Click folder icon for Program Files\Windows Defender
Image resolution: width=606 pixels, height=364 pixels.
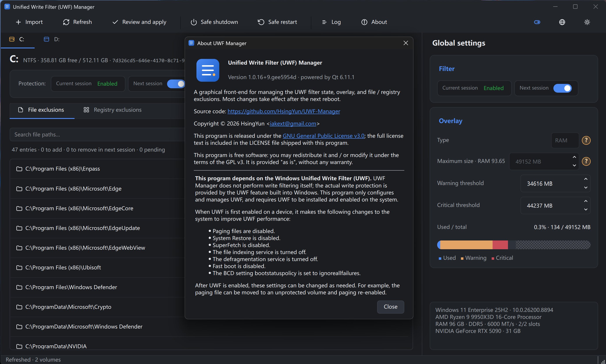click(x=19, y=287)
